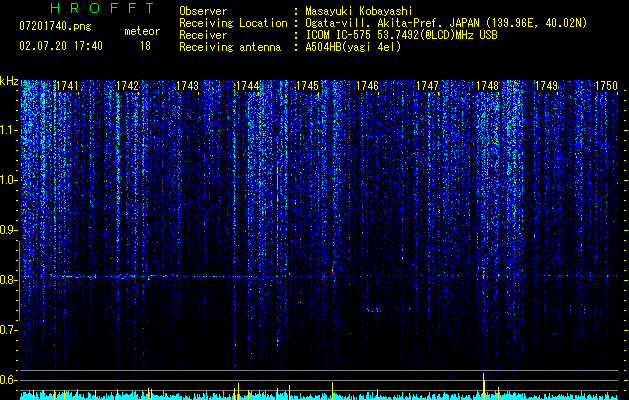Select the meteor count value 18
The width and height of the screenshot is (629, 400).
point(145,46)
